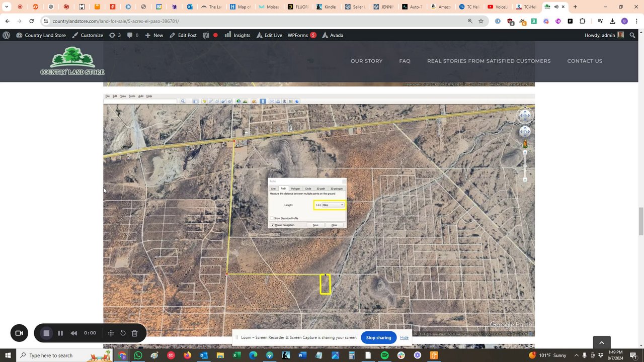Open the updates counter in admin bar
The width and height of the screenshot is (644, 362).
click(115, 35)
